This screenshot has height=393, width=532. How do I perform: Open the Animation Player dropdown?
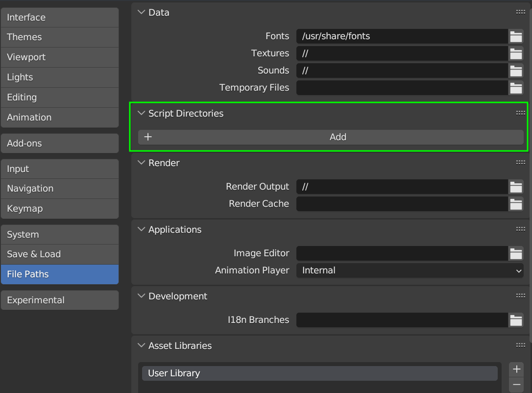tap(410, 270)
